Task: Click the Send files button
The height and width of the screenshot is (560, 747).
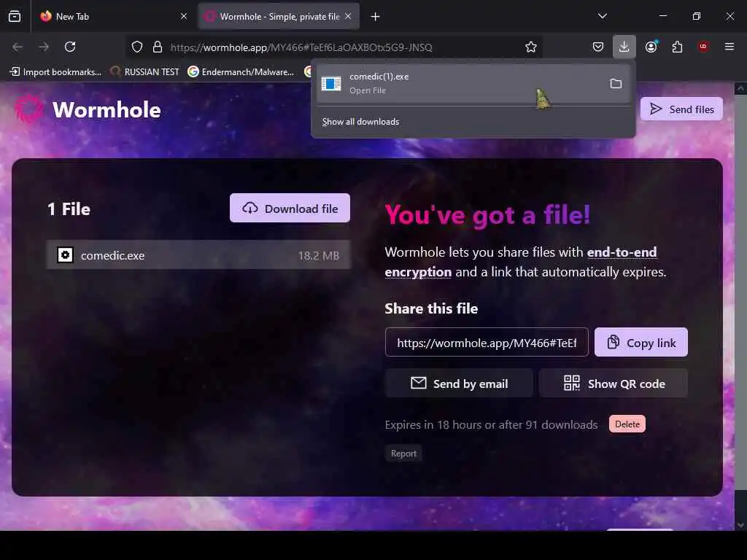Action: 682,109
